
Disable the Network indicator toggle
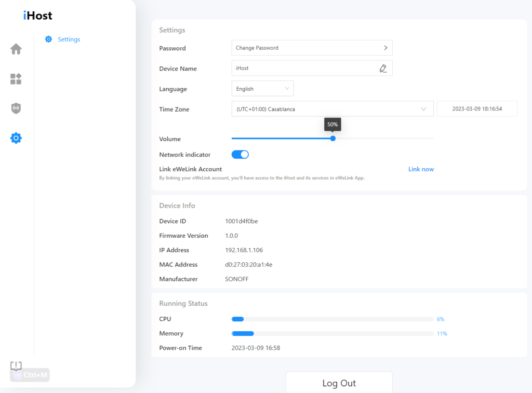pos(240,154)
